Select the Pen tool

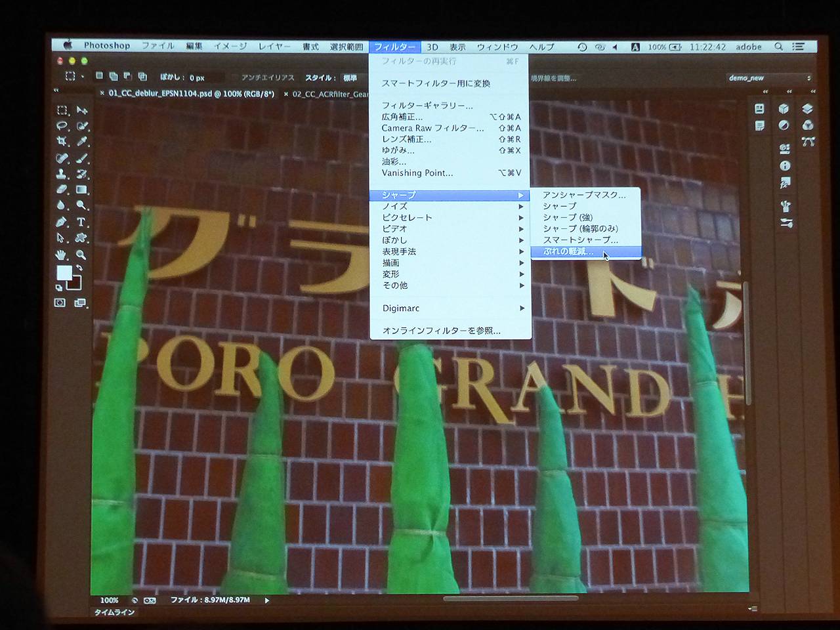tap(62, 222)
